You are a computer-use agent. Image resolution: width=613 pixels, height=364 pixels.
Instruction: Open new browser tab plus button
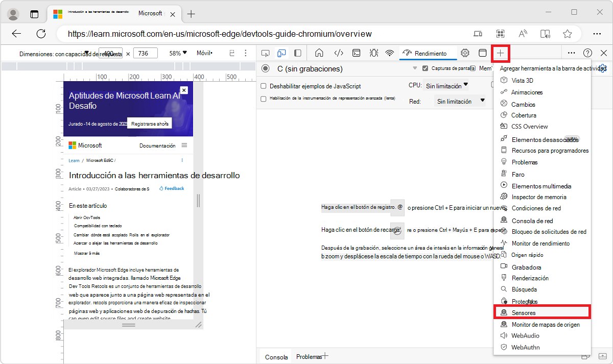pyautogui.click(x=191, y=14)
